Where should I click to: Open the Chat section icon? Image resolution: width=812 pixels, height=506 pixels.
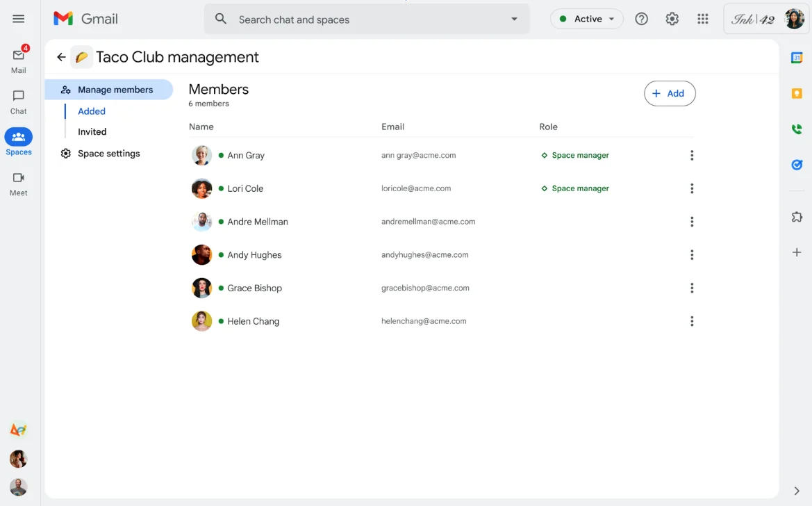[19, 96]
